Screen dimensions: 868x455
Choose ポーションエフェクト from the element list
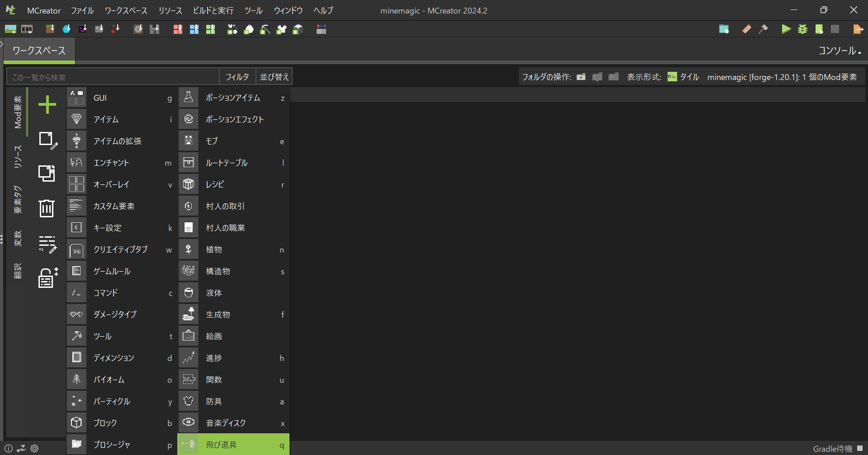233,119
